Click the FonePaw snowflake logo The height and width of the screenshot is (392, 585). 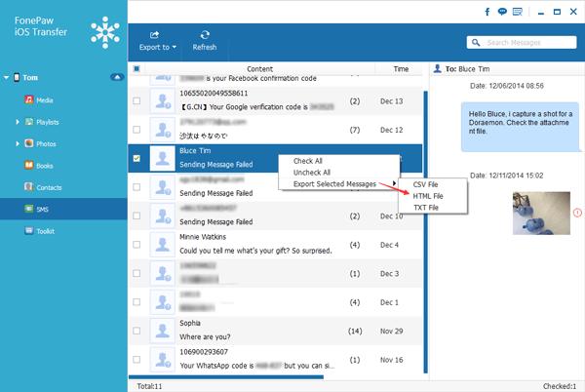click(x=105, y=32)
